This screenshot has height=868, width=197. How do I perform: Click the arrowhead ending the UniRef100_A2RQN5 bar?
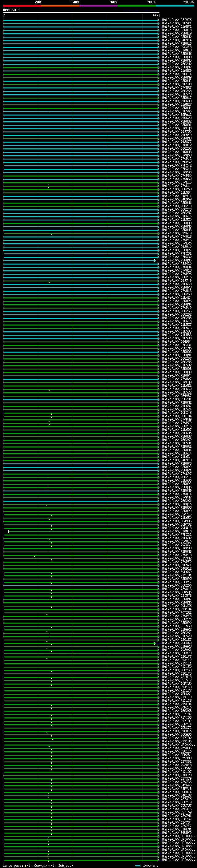155,260
